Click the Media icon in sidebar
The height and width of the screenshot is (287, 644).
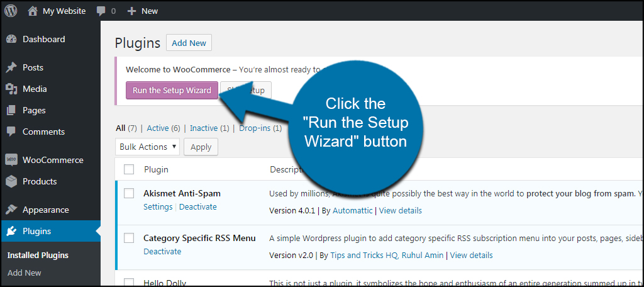[x=11, y=89]
